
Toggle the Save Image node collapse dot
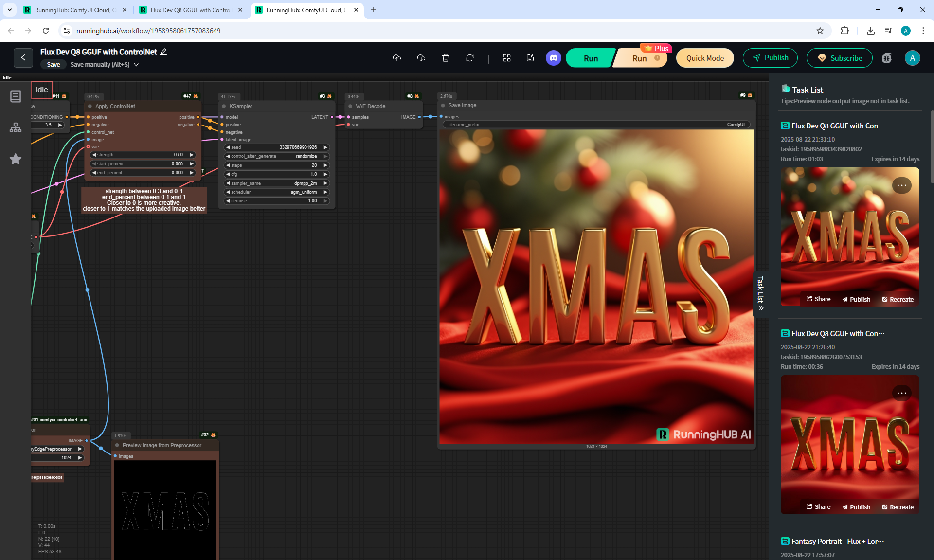pyautogui.click(x=443, y=105)
